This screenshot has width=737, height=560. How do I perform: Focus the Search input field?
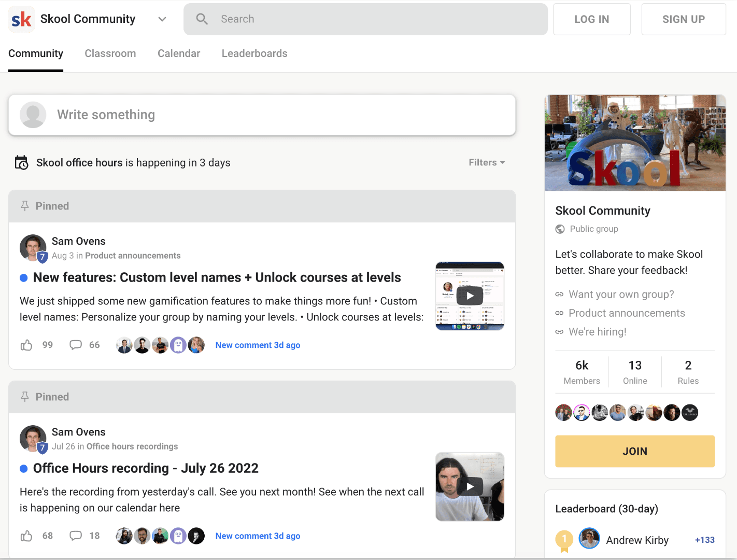(x=365, y=19)
